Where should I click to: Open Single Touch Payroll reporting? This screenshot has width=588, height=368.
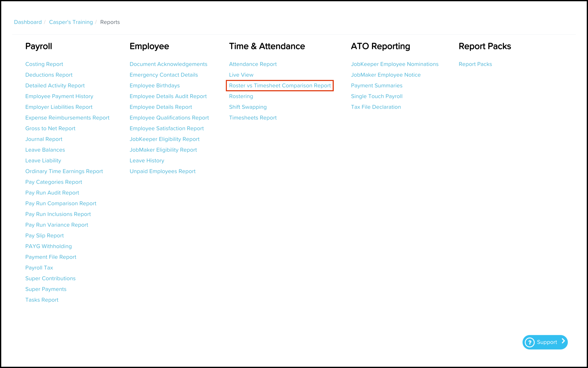click(x=376, y=96)
